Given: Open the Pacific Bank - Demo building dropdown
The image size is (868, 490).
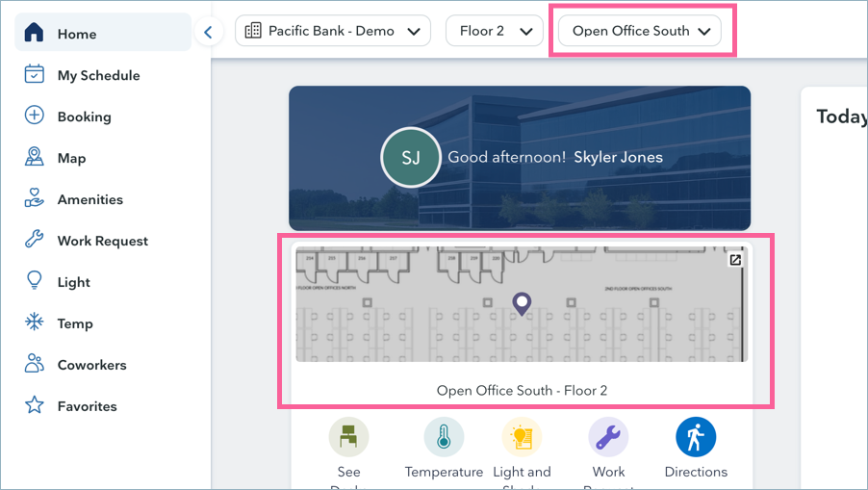Looking at the screenshot, I should click(x=333, y=31).
